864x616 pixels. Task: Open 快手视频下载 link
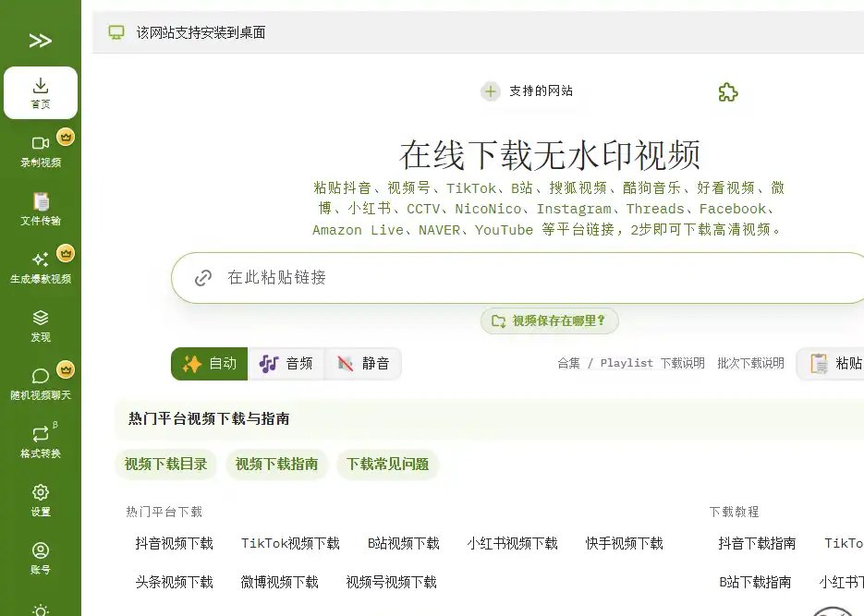625,544
